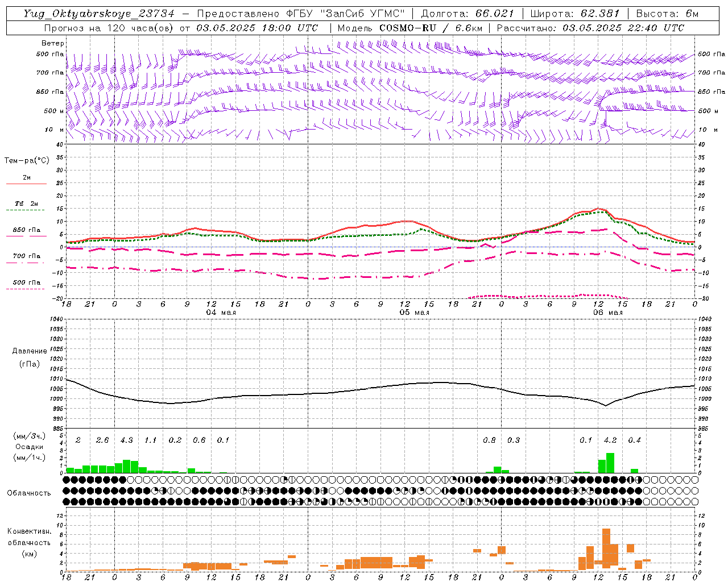
Task: Click the (мм/3ч.) units label
Action: pyautogui.click(x=30, y=436)
